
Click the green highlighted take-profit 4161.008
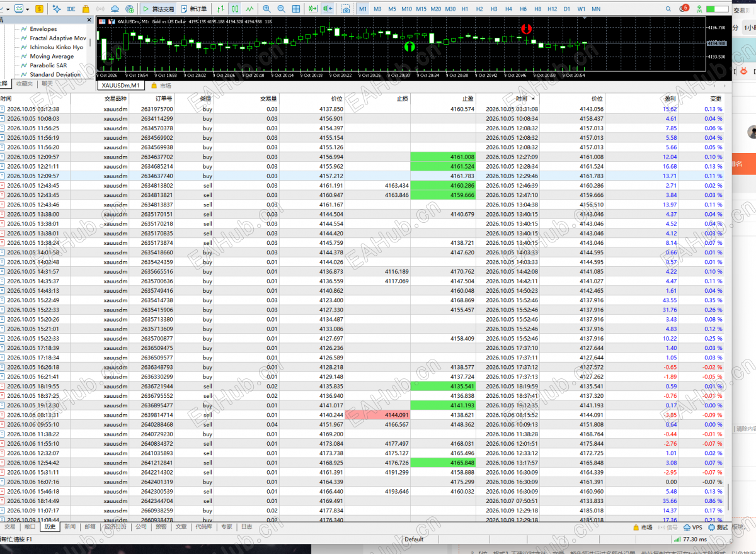(x=442, y=157)
